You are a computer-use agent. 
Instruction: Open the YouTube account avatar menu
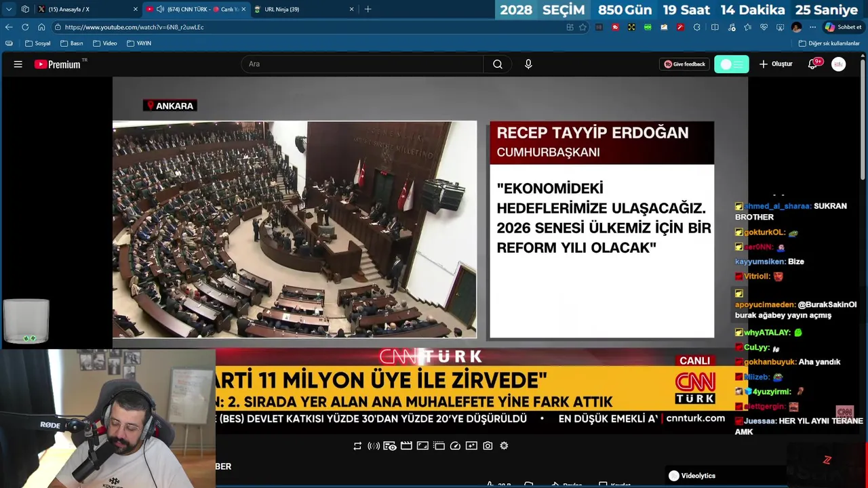[839, 64]
